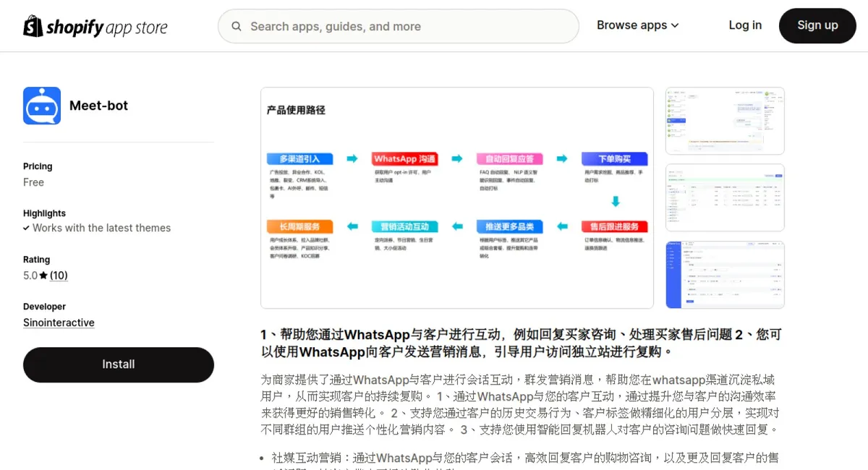Click the checkmark beside latest themes
The height and width of the screenshot is (470, 868).
point(27,228)
